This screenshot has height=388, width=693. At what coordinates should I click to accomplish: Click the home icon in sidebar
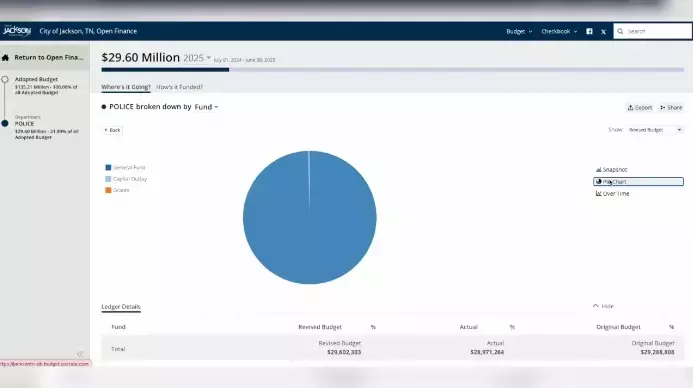[5, 57]
